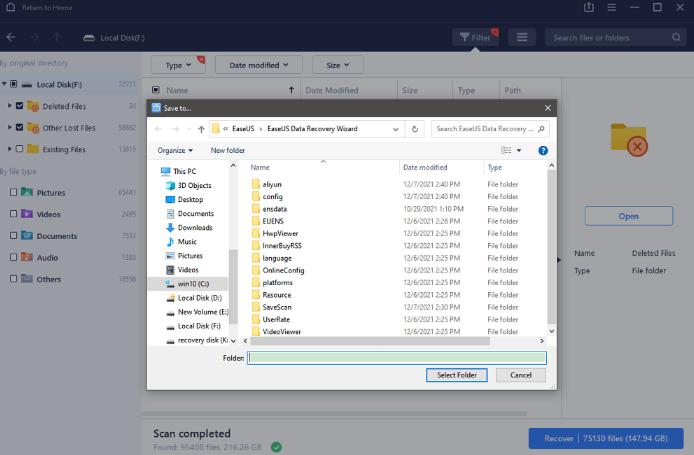
Task: Uncheck the Deleted Files checkbox
Action: click(19, 106)
